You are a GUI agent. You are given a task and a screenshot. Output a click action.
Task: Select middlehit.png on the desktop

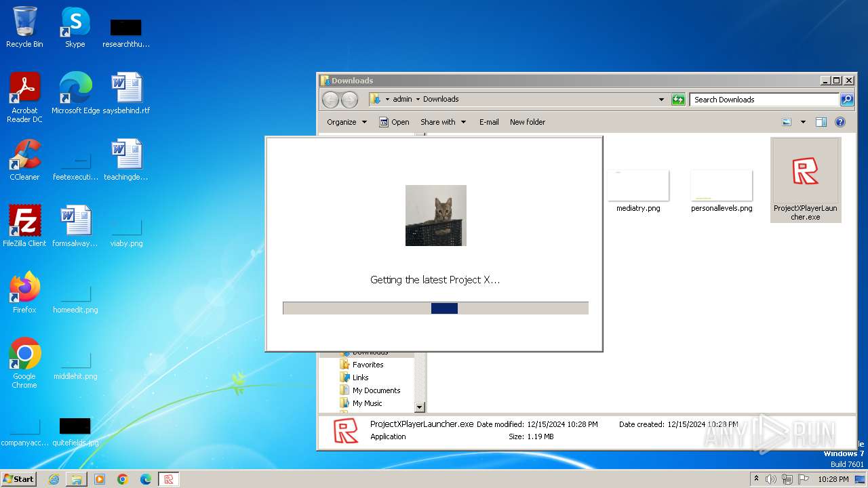point(75,365)
